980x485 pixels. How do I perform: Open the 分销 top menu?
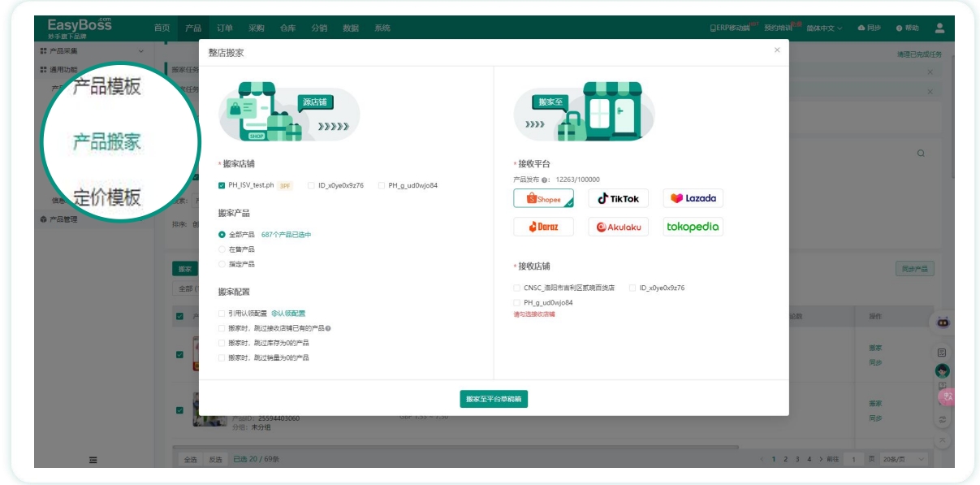point(320,28)
